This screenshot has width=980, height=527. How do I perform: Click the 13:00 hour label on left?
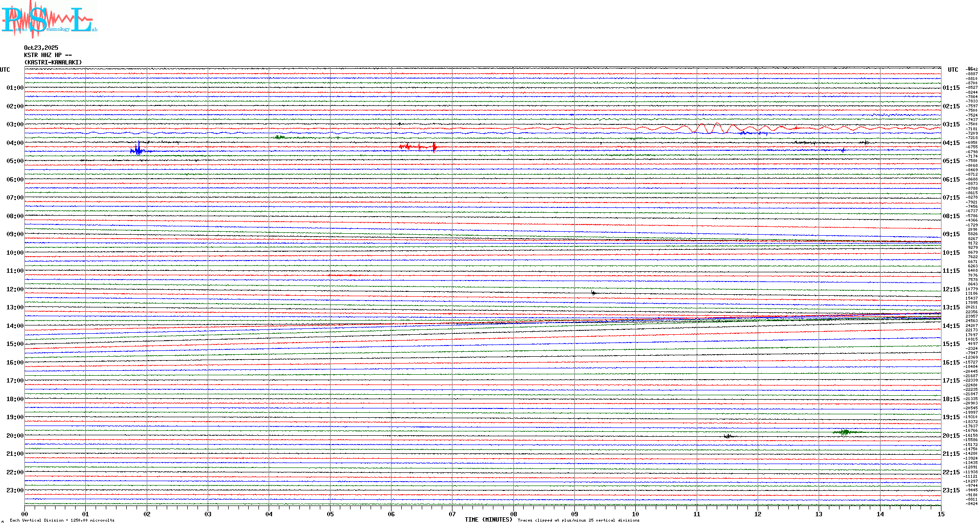point(15,307)
